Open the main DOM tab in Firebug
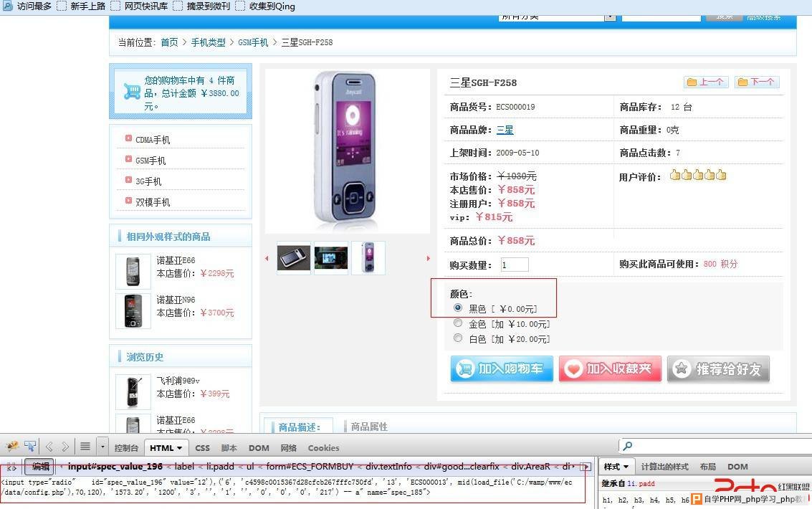The image size is (812, 509). tap(259, 448)
